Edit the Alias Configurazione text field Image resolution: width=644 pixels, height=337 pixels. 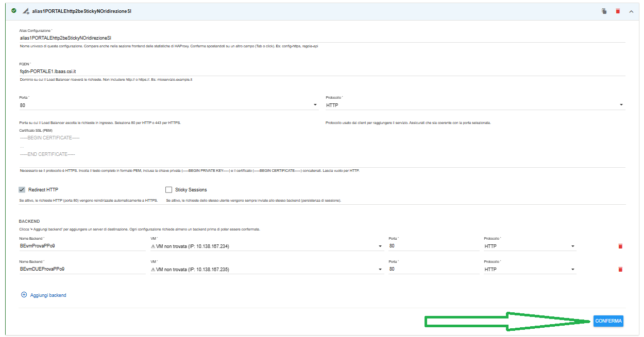click(x=322, y=38)
